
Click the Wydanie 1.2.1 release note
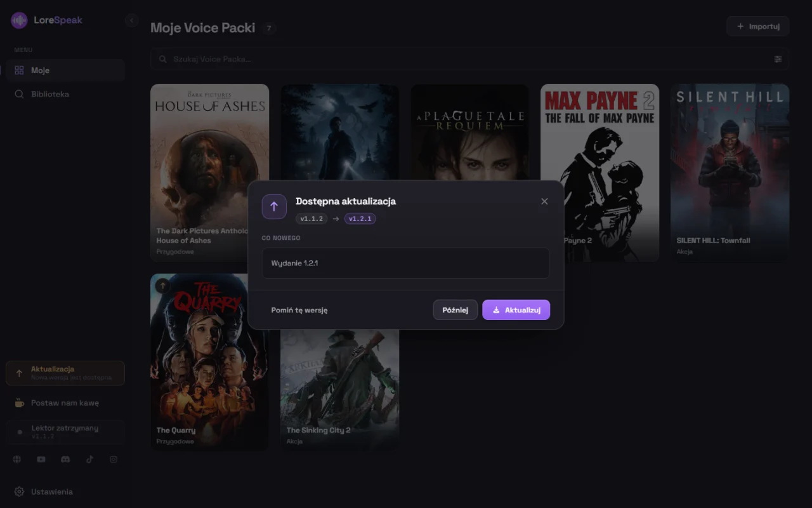(x=406, y=263)
